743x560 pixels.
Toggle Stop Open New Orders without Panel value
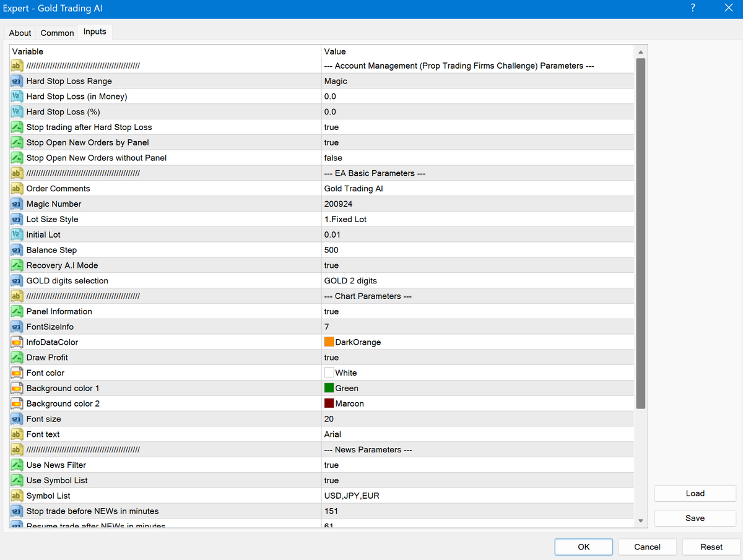(x=333, y=158)
